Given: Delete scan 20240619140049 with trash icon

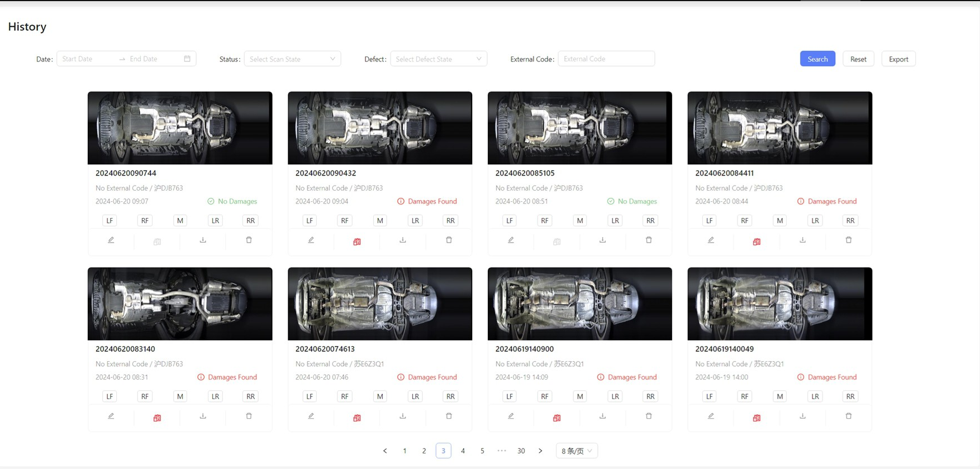Looking at the screenshot, I should coord(848,416).
